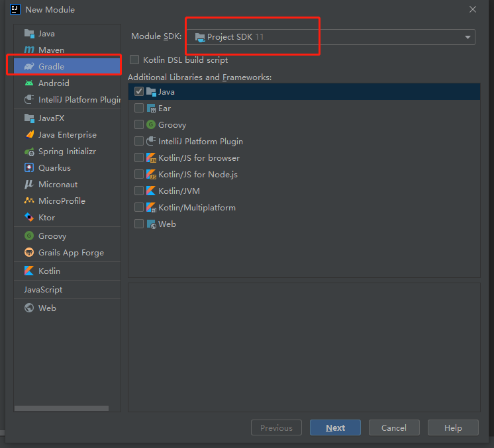Click the Ktor diamond icon

(x=29, y=217)
